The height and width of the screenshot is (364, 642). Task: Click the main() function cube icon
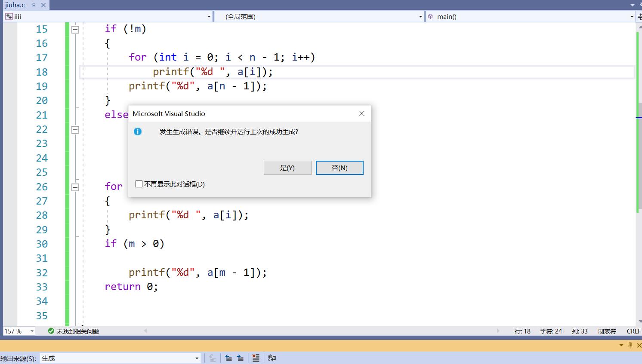click(x=431, y=16)
